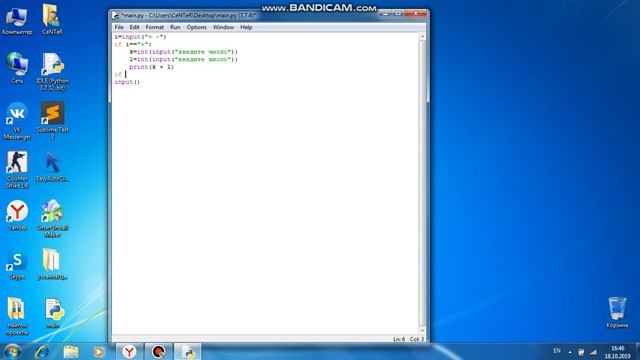Place cursor on the last input() line
Screen dimensions: 640x360
click(127, 82)
